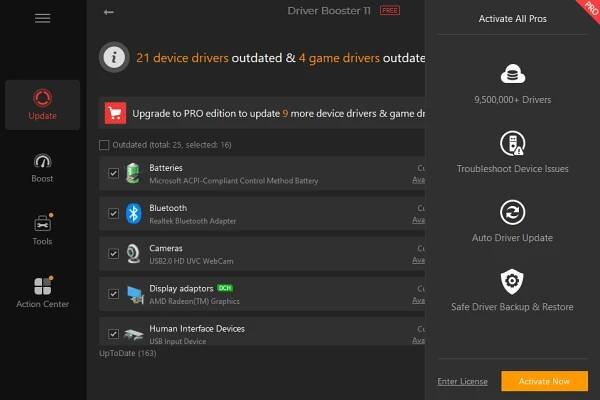Toggle the Cameras driver checkbox
Image resolution: width=600 pixels, height=400 pixels.
[113, 254]
